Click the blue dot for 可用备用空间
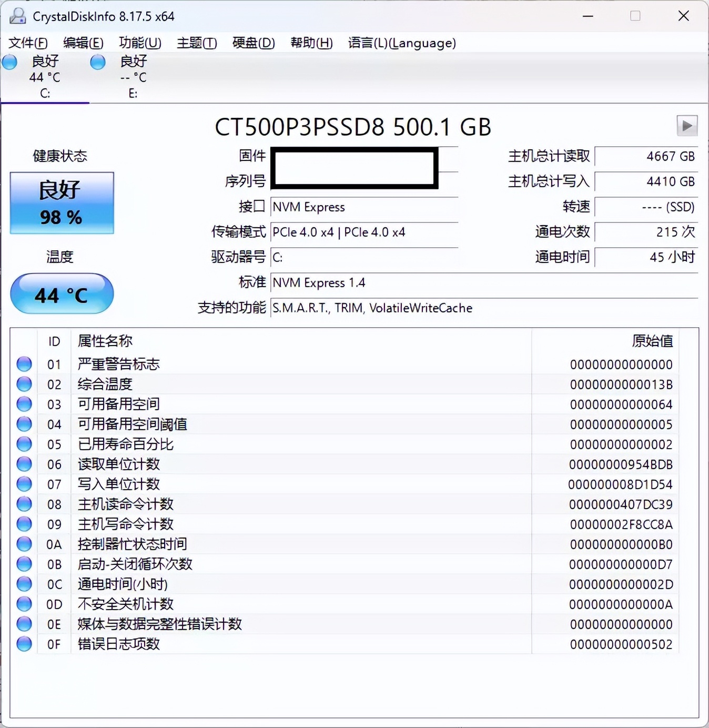The width and height of the screenshot is (709, 728). 24,403
